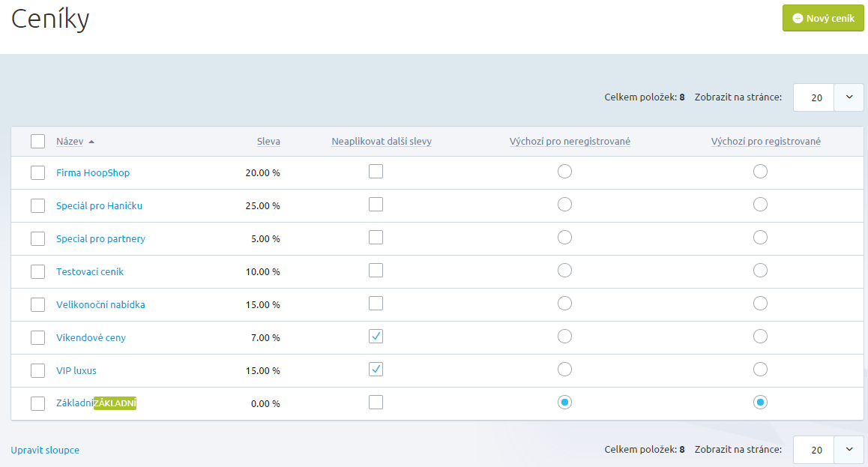Click the 0.00 % discount value
The image size is (868, 467).
tap(265, 403)
